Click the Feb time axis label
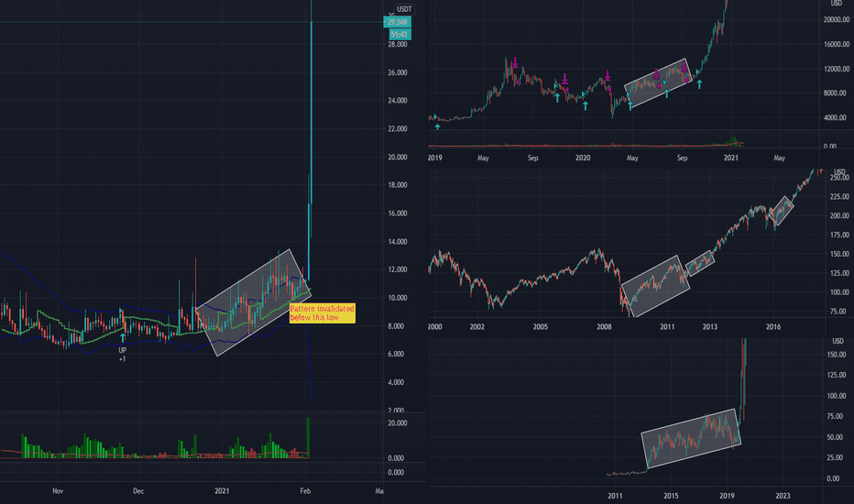 305,491
